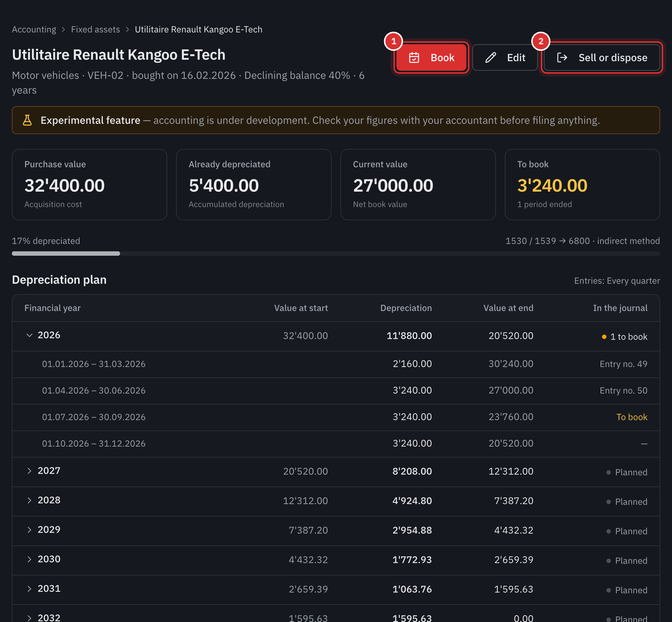Screen dimensions: 672x622
Task: Click the 4'924.80 depreciation for 2028
Action: point(412,501)
